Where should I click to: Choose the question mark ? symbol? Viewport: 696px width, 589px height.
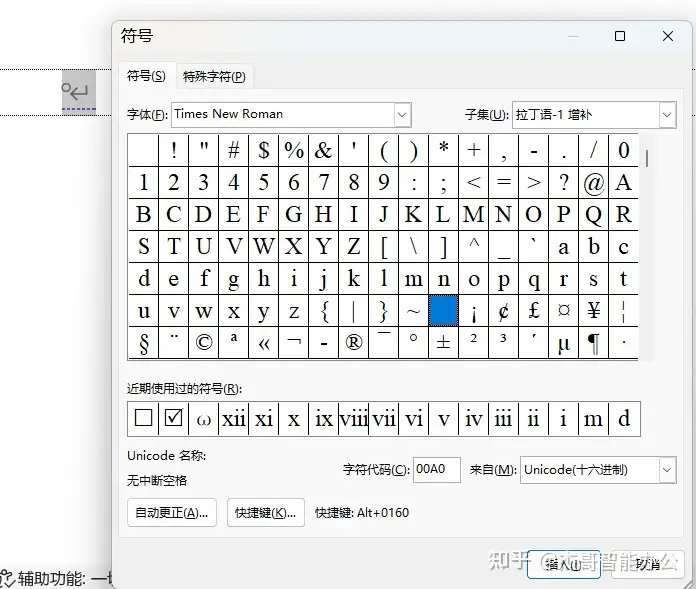564,182
